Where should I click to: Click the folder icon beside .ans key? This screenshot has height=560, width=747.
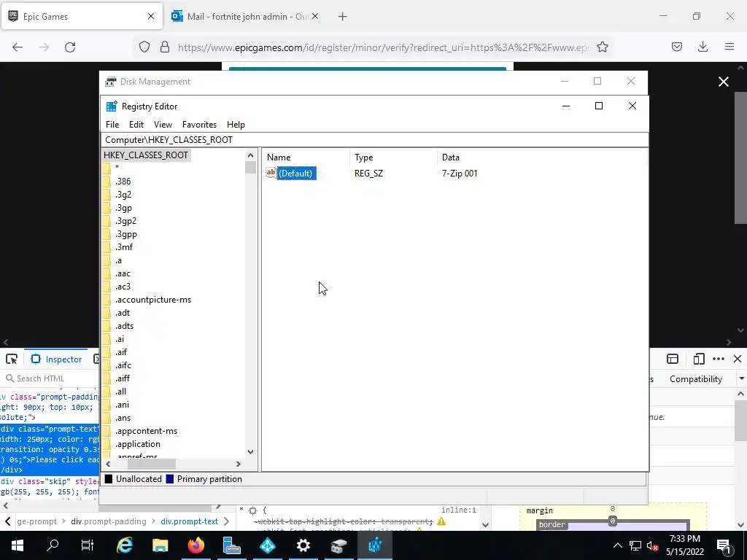tap(107, 418)
